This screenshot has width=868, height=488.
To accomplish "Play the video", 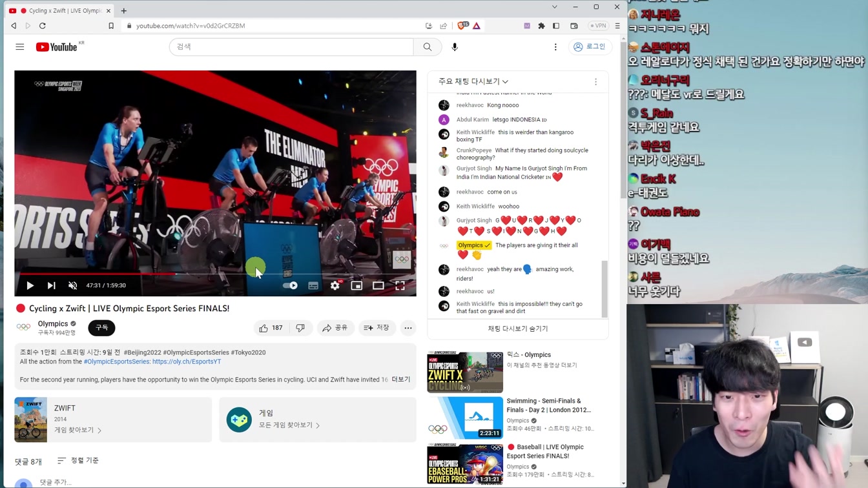I will pyautogui.click(x=30, y=285).
